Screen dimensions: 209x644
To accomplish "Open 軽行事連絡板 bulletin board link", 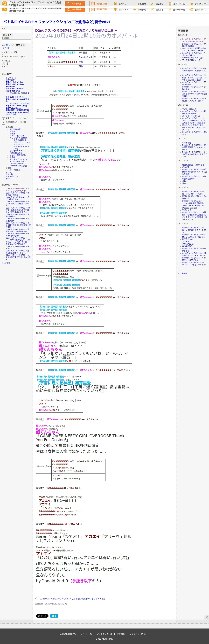I will point(15,129).
